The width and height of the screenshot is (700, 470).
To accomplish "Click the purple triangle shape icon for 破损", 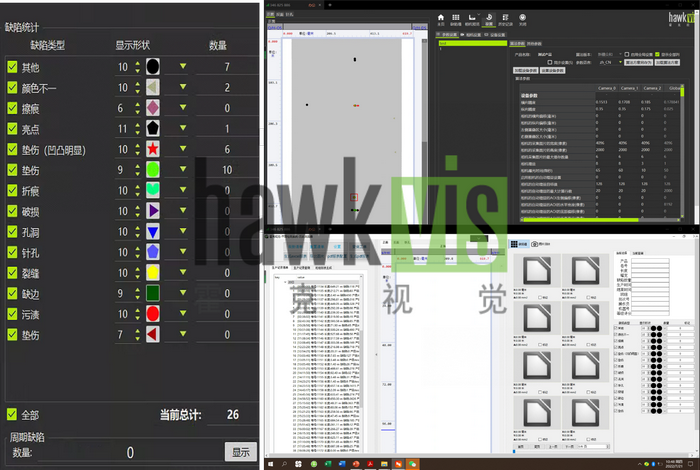I will pos(153,211).
